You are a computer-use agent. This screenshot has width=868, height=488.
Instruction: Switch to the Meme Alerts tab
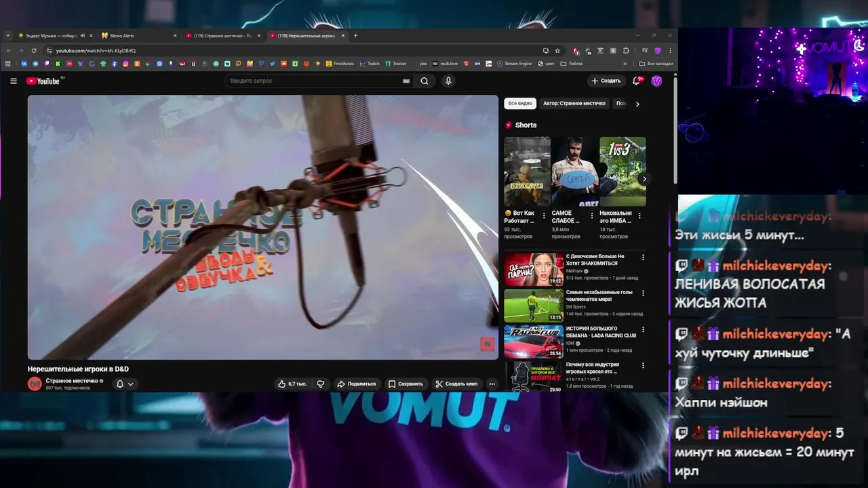139,35
